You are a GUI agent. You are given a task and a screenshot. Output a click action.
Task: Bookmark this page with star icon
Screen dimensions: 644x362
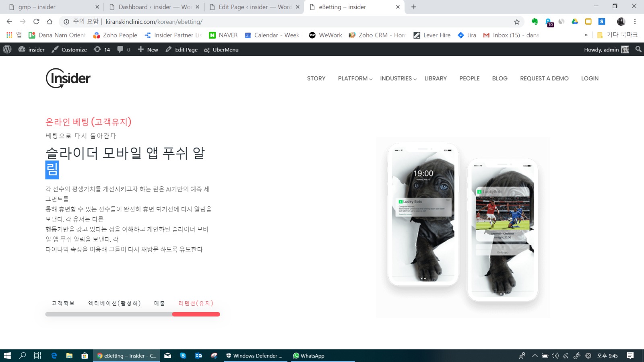click(x=517, y=22)
